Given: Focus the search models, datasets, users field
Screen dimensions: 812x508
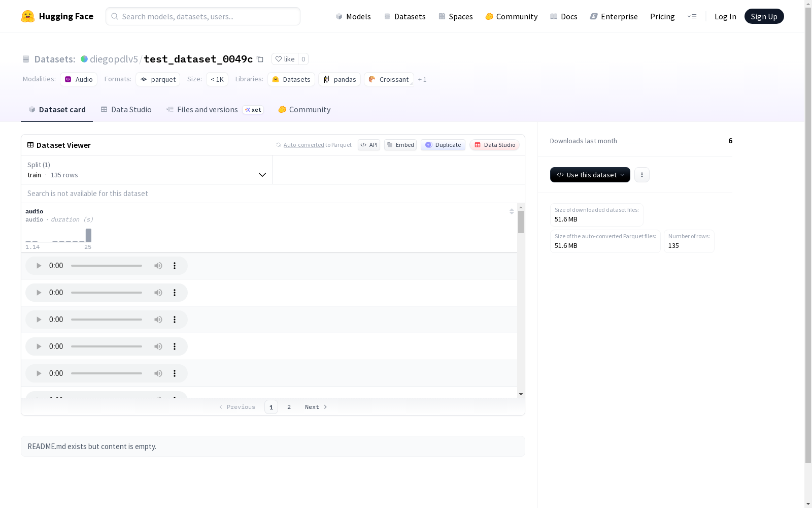Looking at the screenshot, I should click(x=203, y=16).
